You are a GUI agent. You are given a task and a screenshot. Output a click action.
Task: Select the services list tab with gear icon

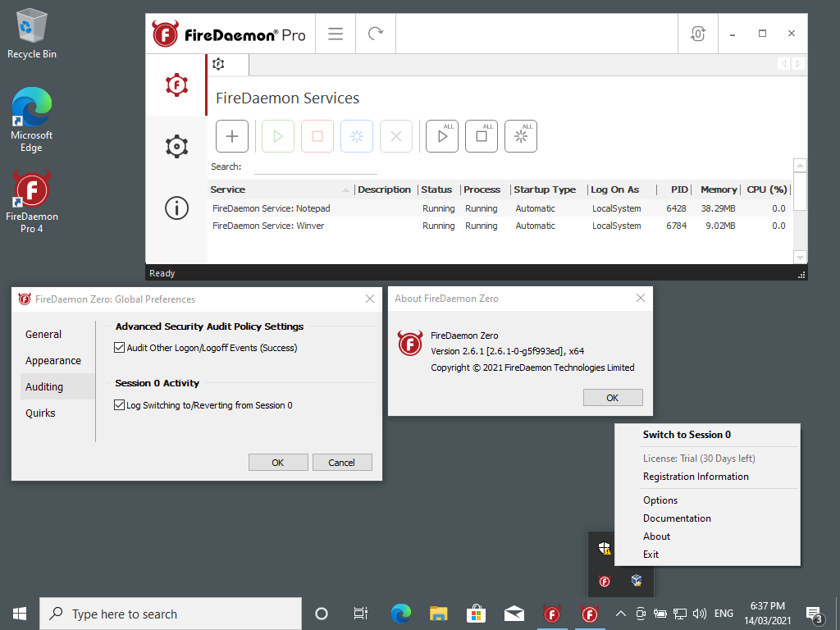point(228,64)
